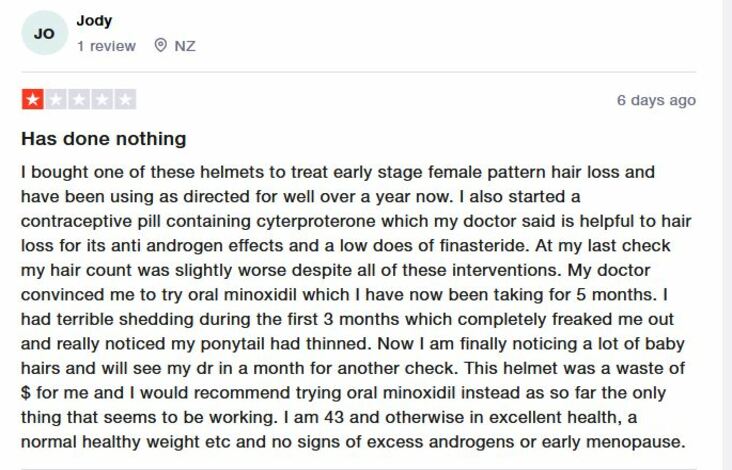Viewport: 732px width, 470px height.
Task: Click the fourth grey rating star
Action: point(102,100)
